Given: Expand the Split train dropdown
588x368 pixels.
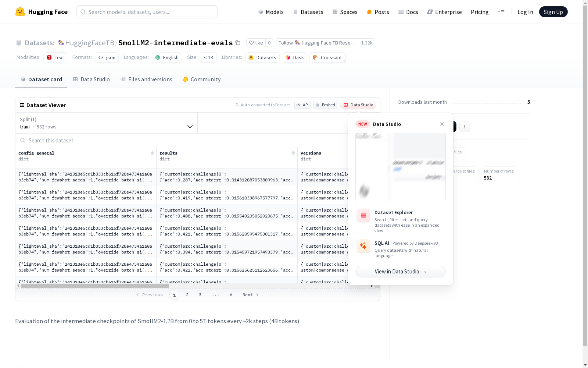Looking at the screenshot, I should [x=107, y=123].
